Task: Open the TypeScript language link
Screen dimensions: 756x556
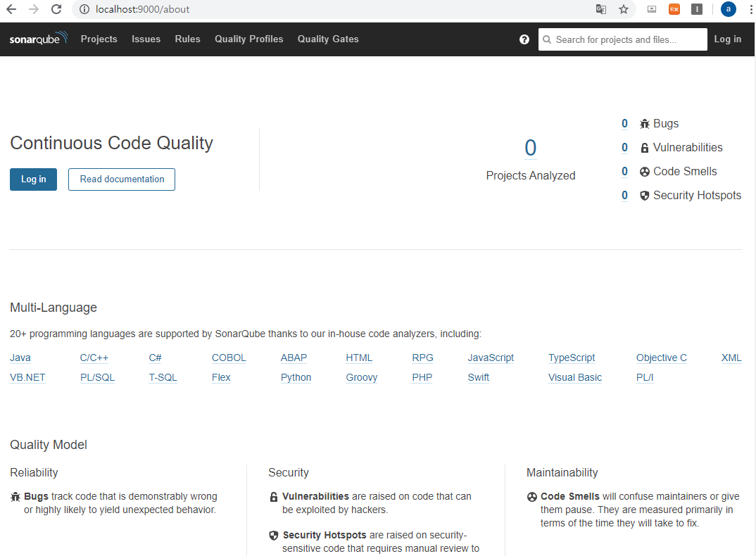Action: click(x=572, y=358)
